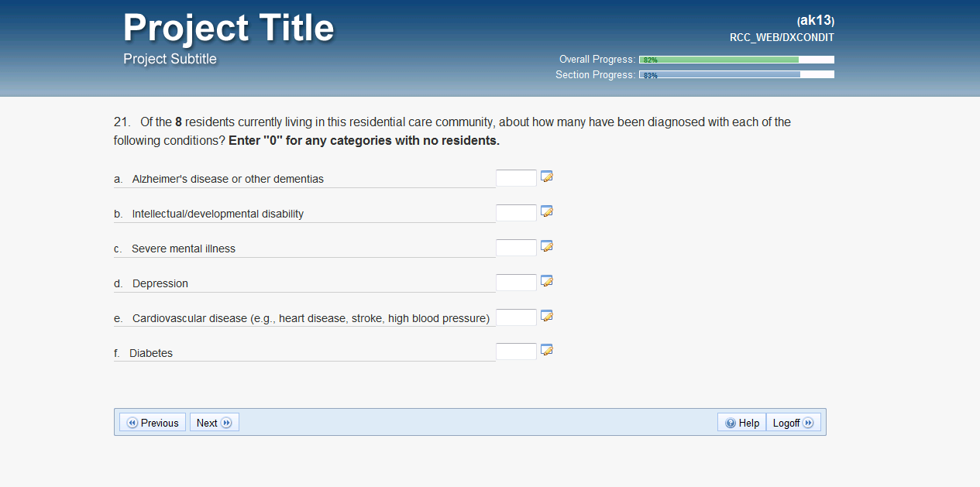980x487 pixels.
Task: Open the Help button
Action: [741, 423]
